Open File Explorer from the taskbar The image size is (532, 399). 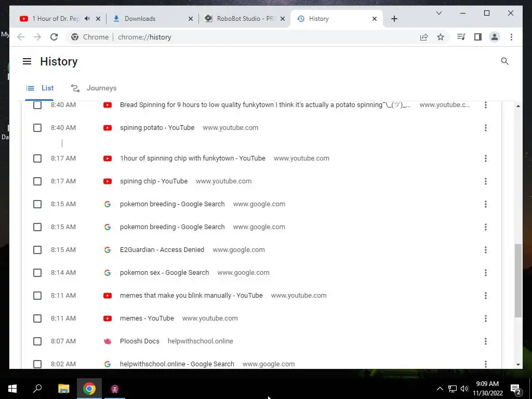pyautogui.click(x=63, y=389)
